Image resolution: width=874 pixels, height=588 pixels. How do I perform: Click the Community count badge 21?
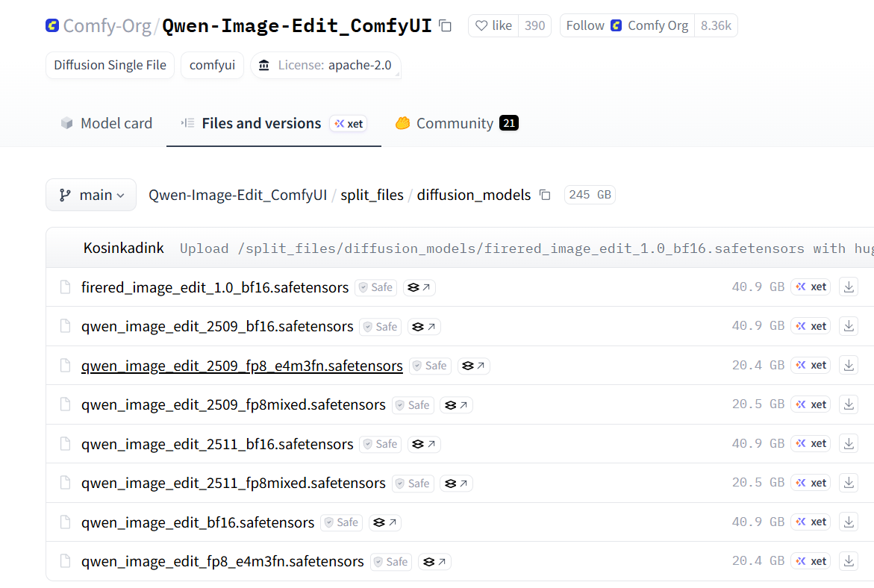pyautogui.click(x=509, y=123)
